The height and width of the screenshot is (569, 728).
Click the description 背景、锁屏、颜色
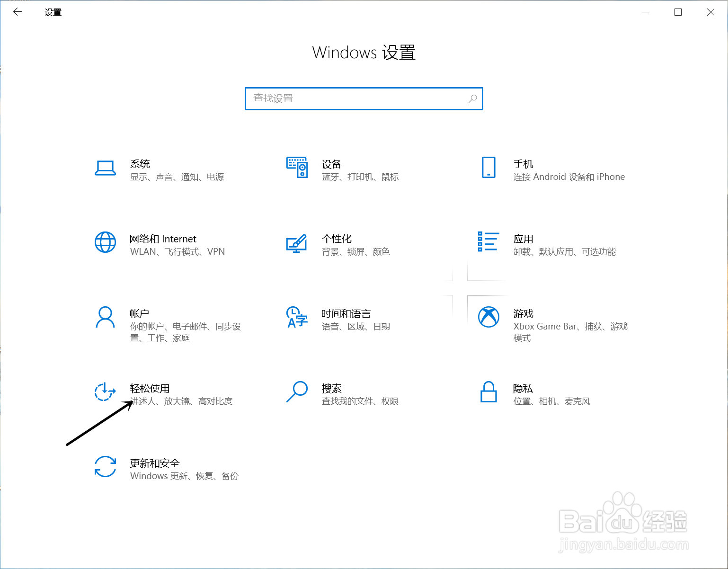point(356,252)
